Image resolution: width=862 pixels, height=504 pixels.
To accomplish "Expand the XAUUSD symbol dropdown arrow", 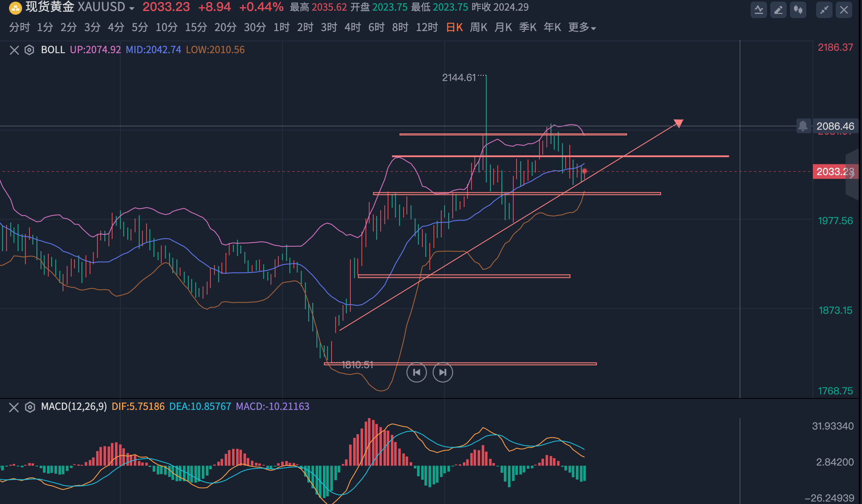I will pyautogui.click(x=132, y=8).
